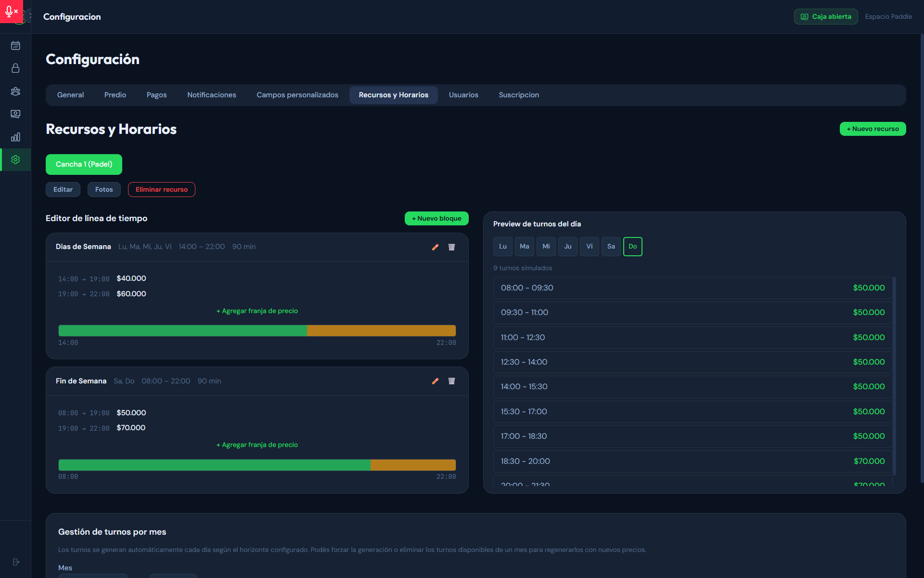Screen dimensions: 924x578
Task: Open the Notificaciones tab
Action: click(212, 95)
